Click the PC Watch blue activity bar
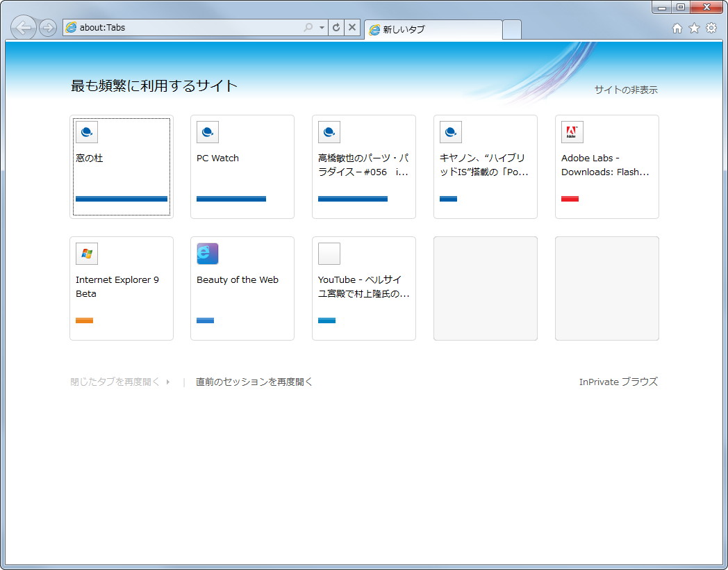The width and height of the screenshot is (728, 570). click(x=231, y=199)
